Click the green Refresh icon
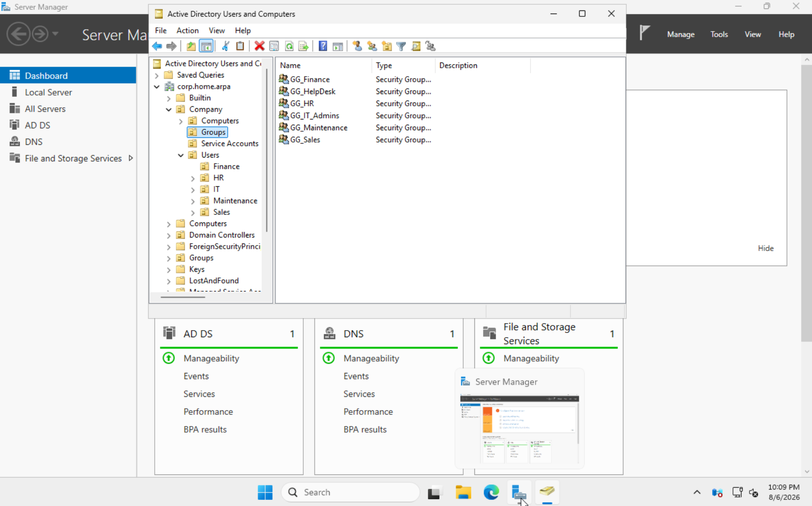 289,46
